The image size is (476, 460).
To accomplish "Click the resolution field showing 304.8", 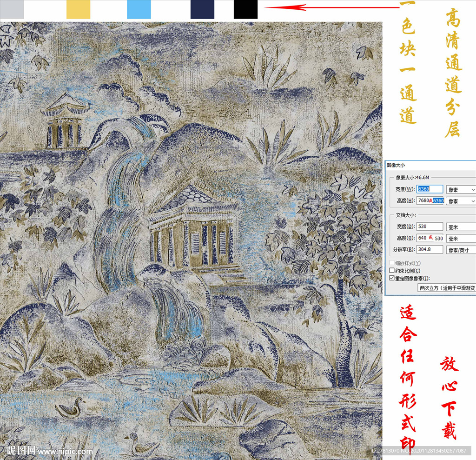I will [430, 249].
